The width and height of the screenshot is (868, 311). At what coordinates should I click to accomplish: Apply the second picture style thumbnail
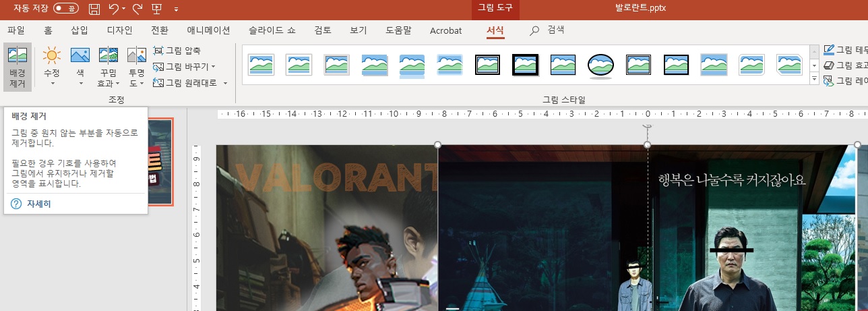coord(299,65)
